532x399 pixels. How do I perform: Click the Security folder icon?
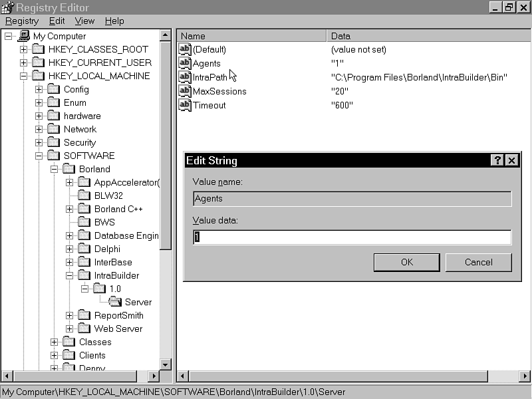[x=54, y=142]
